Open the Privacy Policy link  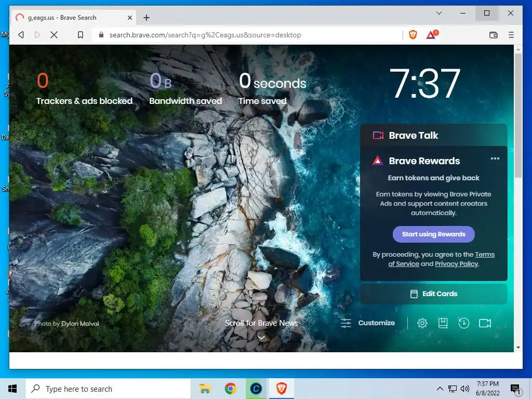coord(456,263)
